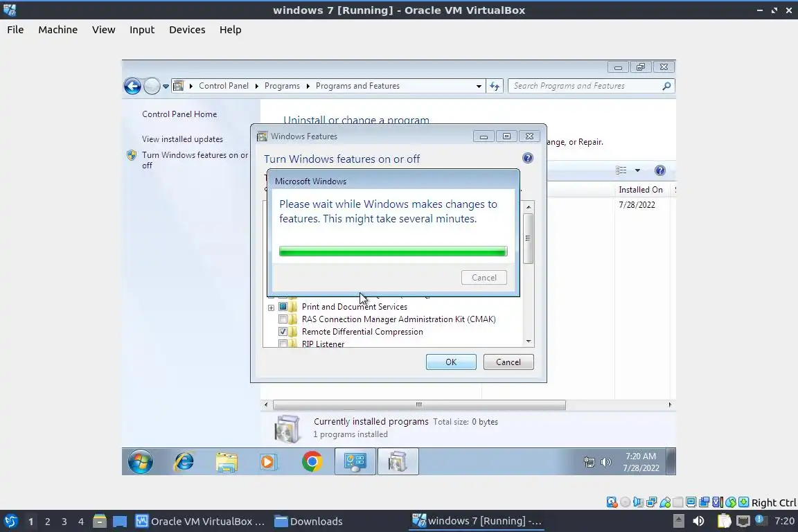The image size is (798, 532).
Task: Click the Windows 7 clock showing 7:20 AM
Action: 641,462
